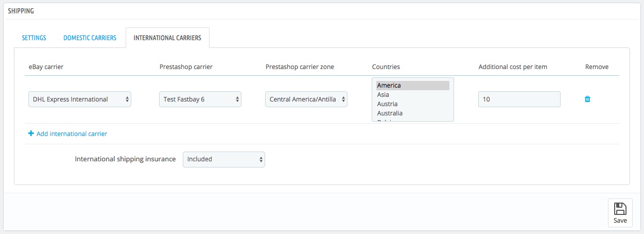Screen dimensions: 644x234
Task: Select America in the Countries list
Action: tap(412, 86)
